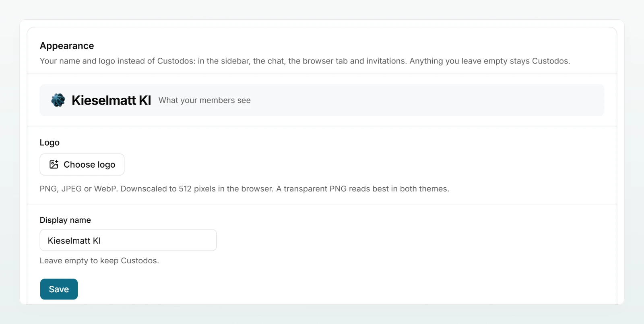Click the 'Leave empty to keep Custodos.' hint
644x324 pixels.
click(x=99, y=260)
